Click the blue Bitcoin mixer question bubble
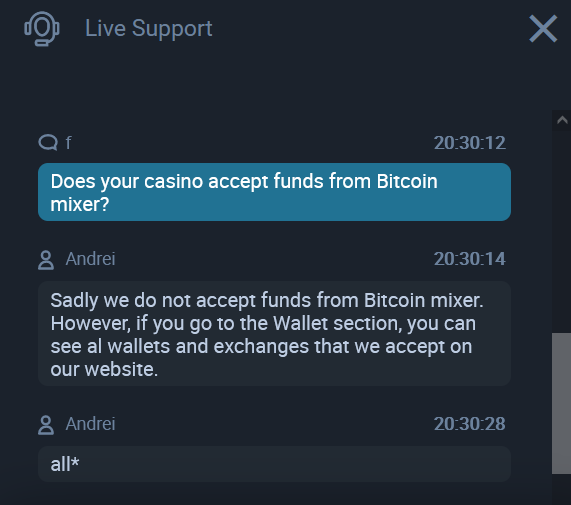Viewport: 571px width, 505px height. point(274,192)
